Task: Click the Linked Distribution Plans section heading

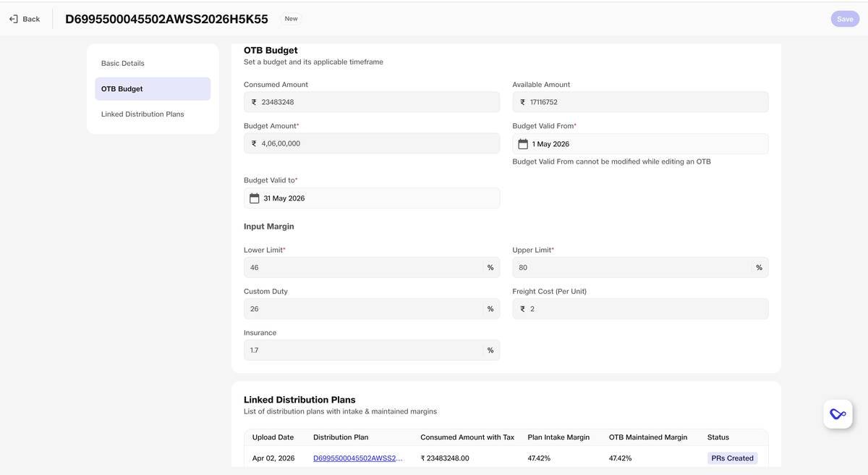Action: click(x=299, y=400)
